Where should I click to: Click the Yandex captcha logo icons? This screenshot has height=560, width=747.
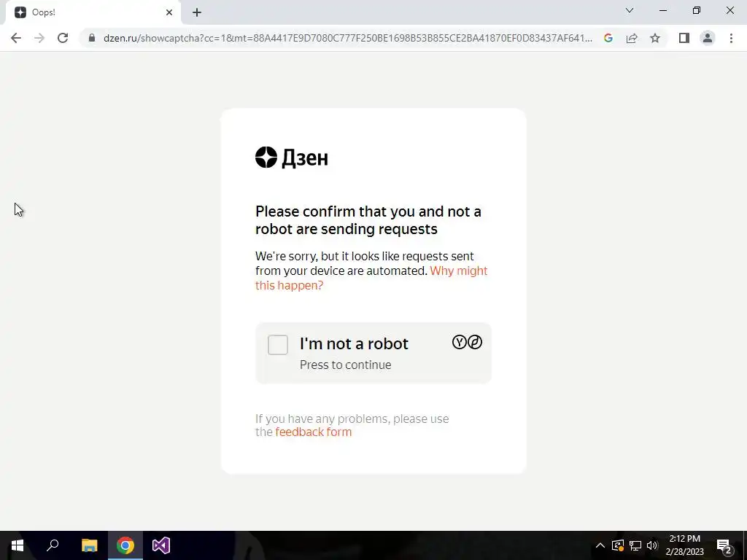tap(467, 342)
